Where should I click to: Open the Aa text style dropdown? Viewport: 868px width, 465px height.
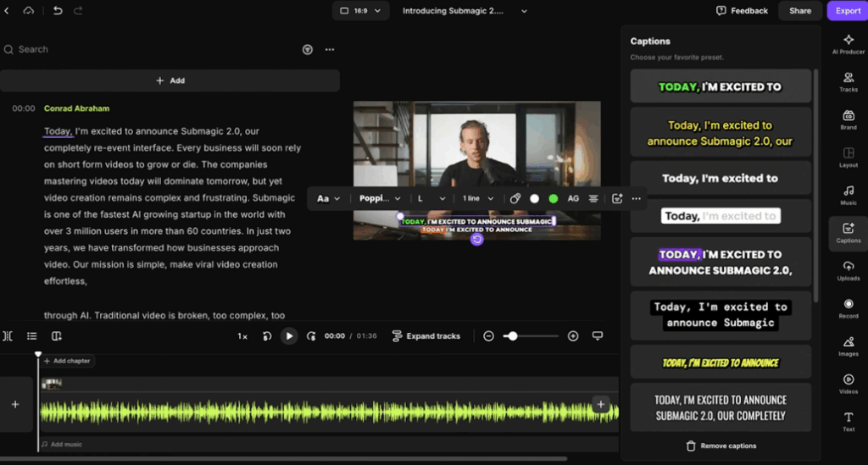328,198
